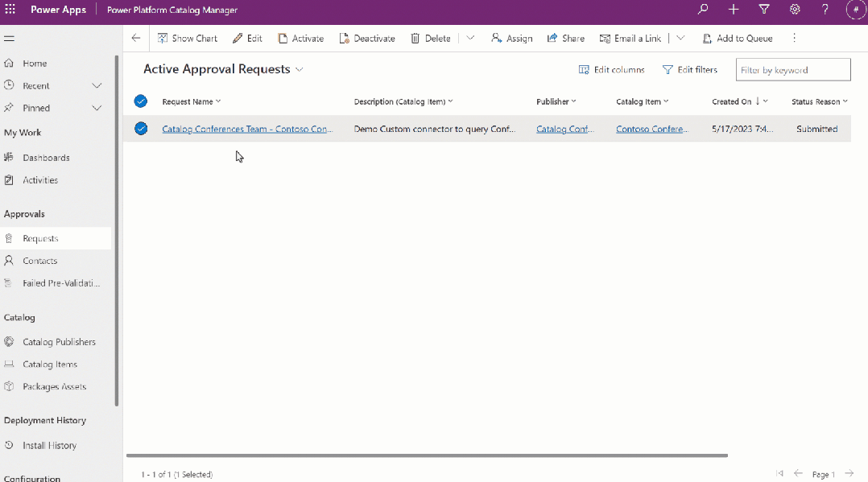Open the Request Name column menu
This screenshot has width=868, height=482.
[192, 102]
